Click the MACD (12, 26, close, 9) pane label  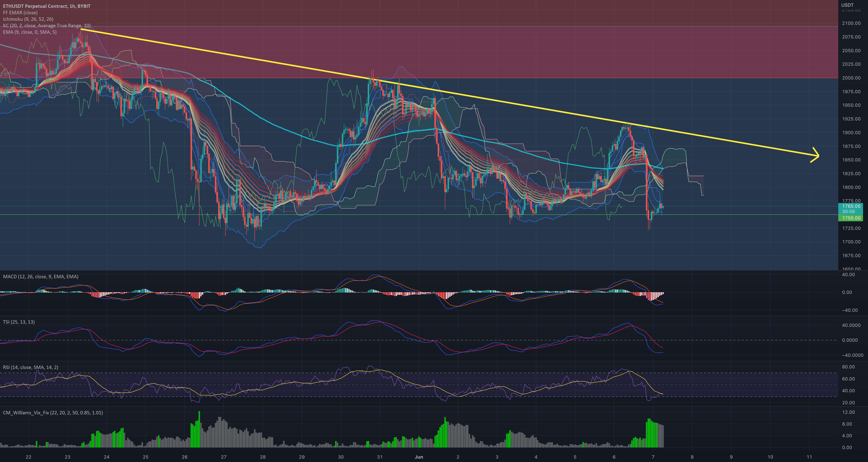coord(40,277)
